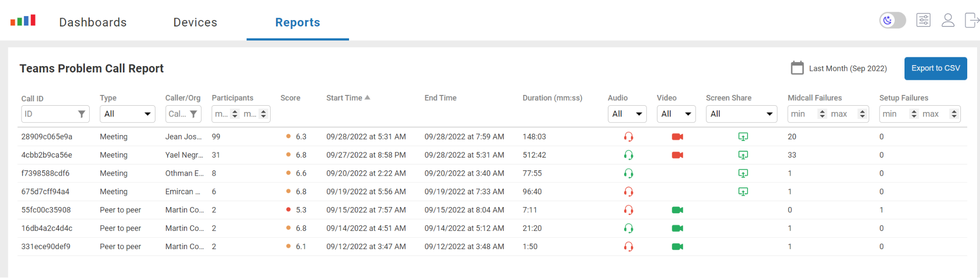The width and height of the screenshot is (980, 278).
Task: Click audio headset icon for 331ece90def9
Action: (x=628, y=247)
